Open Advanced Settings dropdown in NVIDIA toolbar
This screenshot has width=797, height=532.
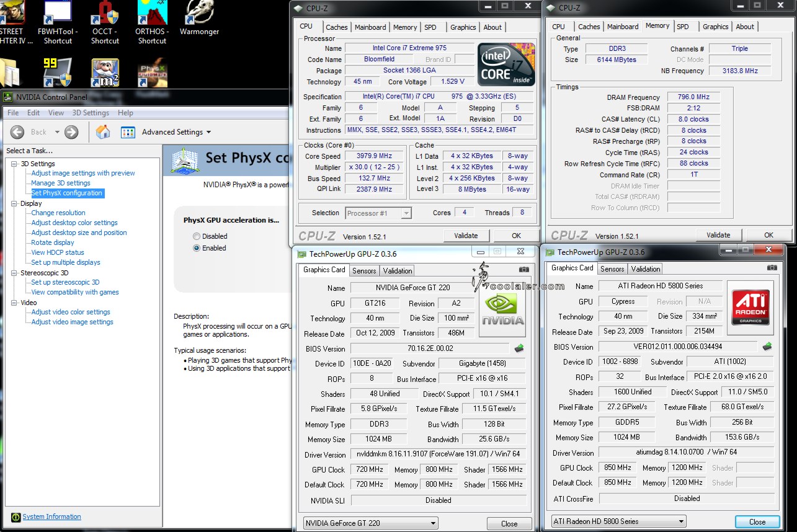(x=177, y=132)
